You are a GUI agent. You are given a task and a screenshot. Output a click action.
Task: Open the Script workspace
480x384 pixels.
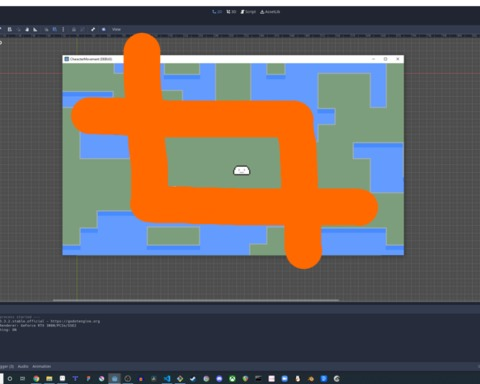tap(248, 12)
